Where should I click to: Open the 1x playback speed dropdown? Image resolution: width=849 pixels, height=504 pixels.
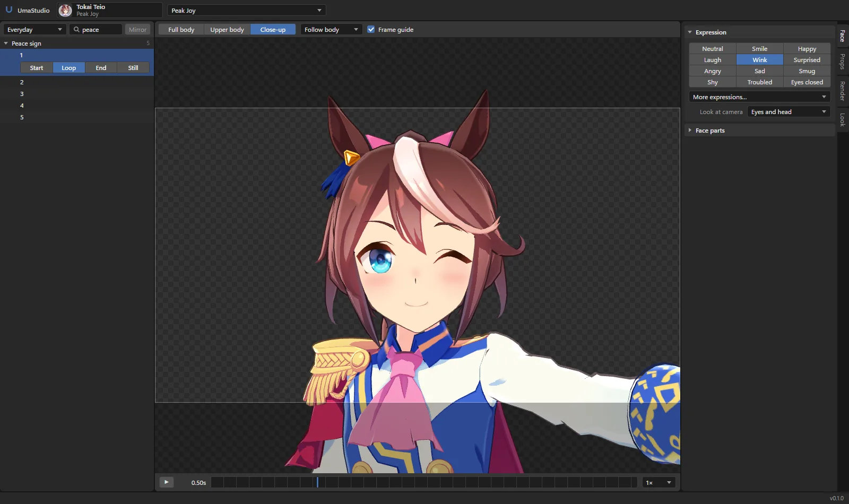(x=659, y=483)
